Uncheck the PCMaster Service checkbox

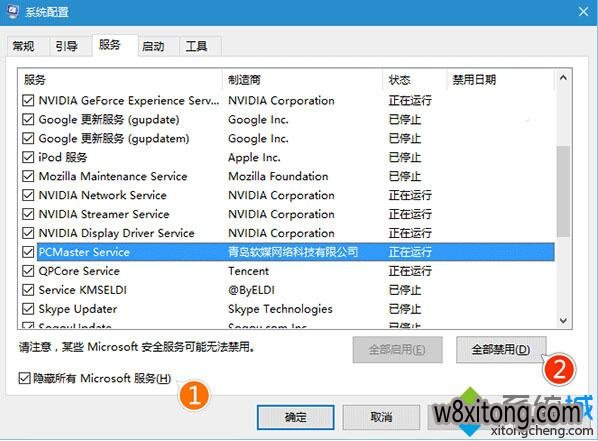click(x=28, y=252)
